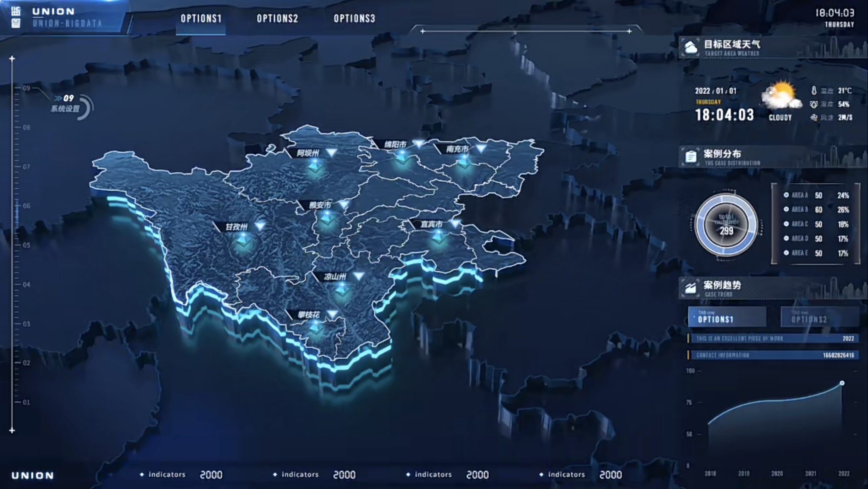Click the OPTIONS2 button in case trend panel
The height and width of the screenshot is (489, 868).
tap(819, 317)
